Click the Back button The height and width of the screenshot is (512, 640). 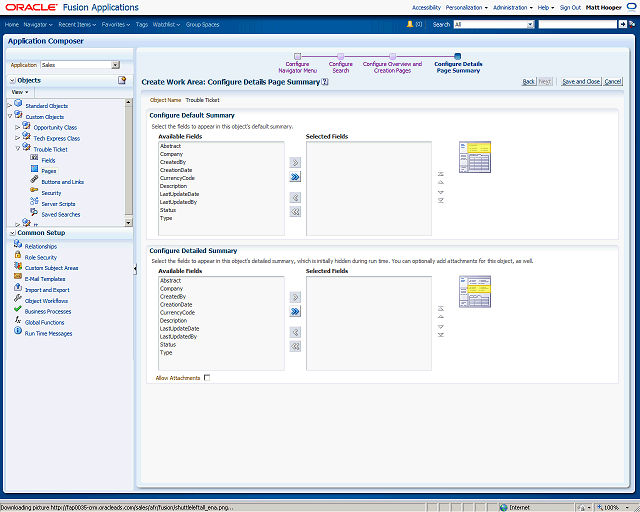pos(529,82)
